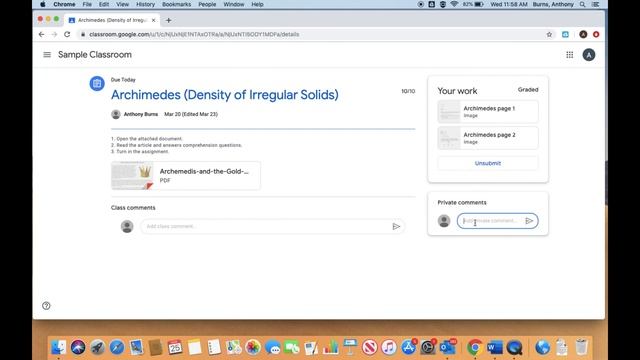Bookmark this page with the star

(549, 34)
